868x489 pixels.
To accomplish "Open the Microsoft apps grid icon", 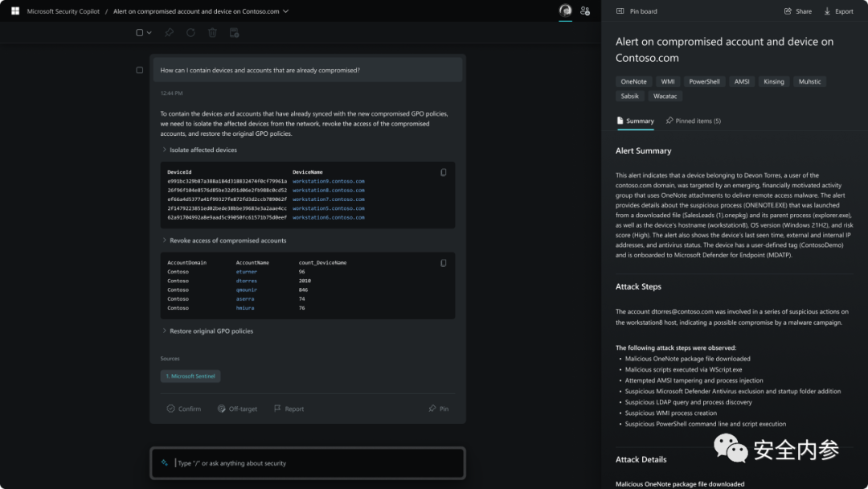I will pos(15,11).
